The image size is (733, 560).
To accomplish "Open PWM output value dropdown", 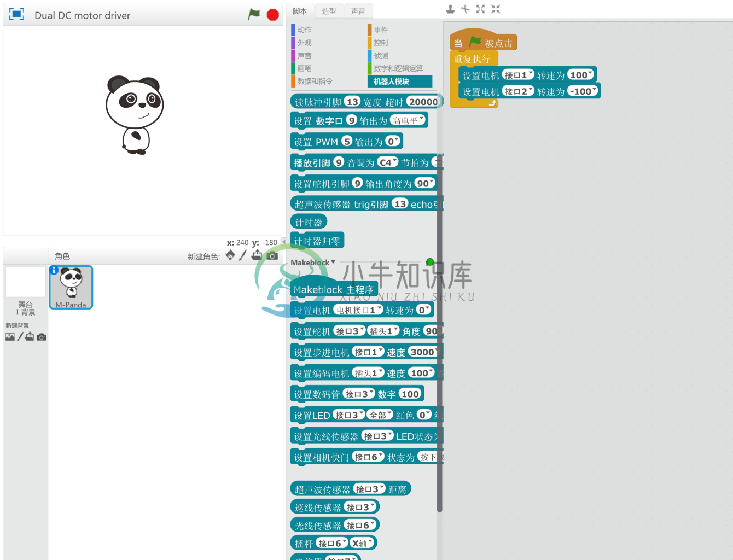I will click(393, 141).
